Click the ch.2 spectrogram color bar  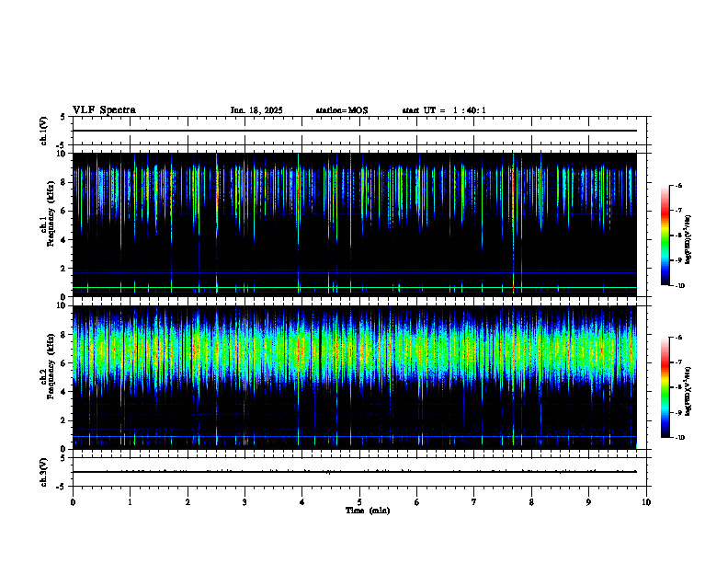point(665,387)
